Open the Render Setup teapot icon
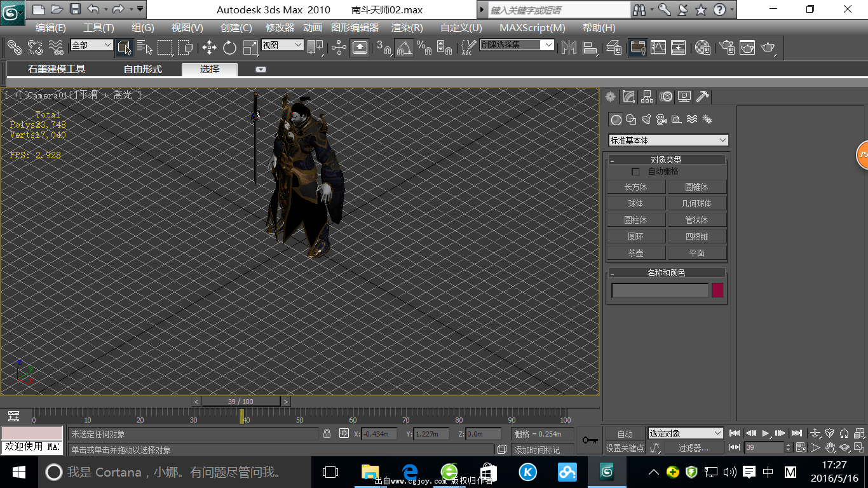 click(726, 47)
